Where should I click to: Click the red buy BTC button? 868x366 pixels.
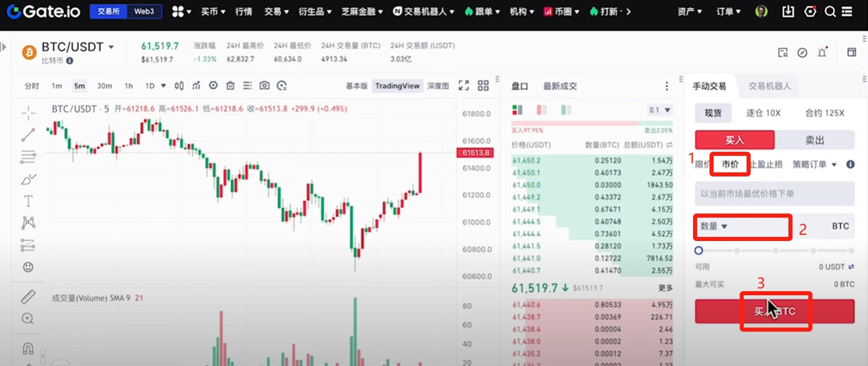pyautogui.click(x=775, y=311)
